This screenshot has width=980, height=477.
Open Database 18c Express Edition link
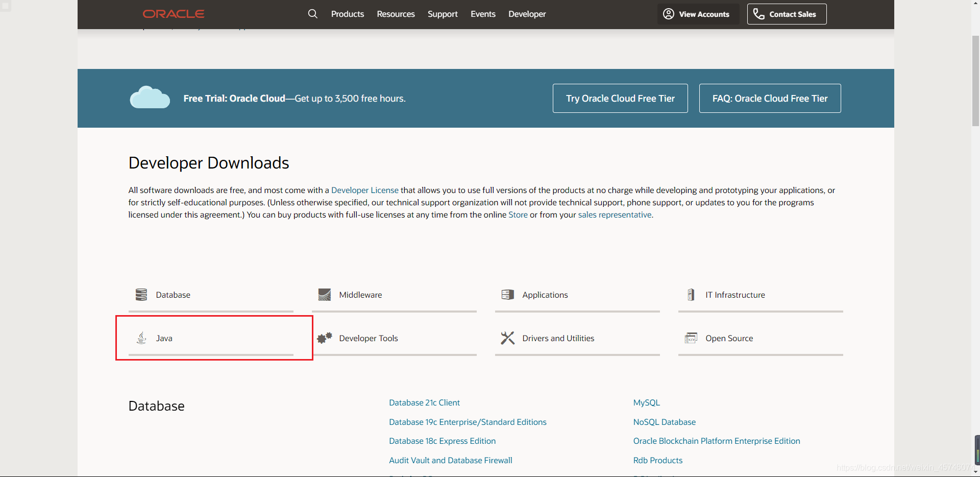(442, 441)
